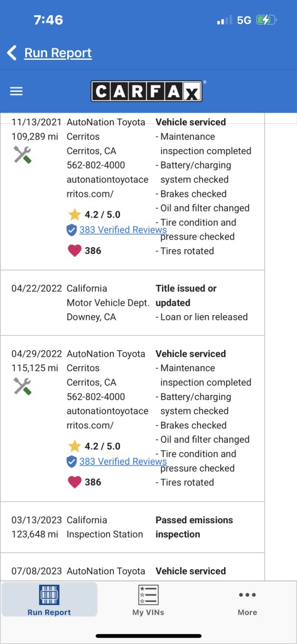Tap the 562-802-4000 phone number in the 11/13/2021 record
This screenshot has width=297, height=644.
(x=96, y=165)
